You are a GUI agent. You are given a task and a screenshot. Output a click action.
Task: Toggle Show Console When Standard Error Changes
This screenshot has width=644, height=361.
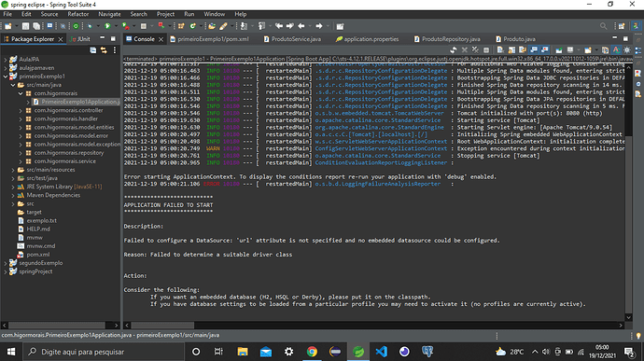pyautogui.click(x=545, y=49)
